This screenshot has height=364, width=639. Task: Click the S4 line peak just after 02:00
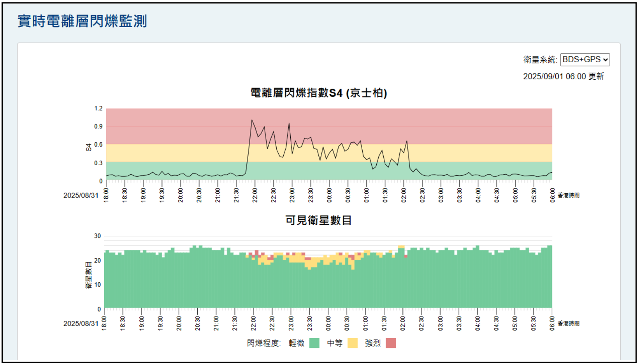tap(407, 141)
